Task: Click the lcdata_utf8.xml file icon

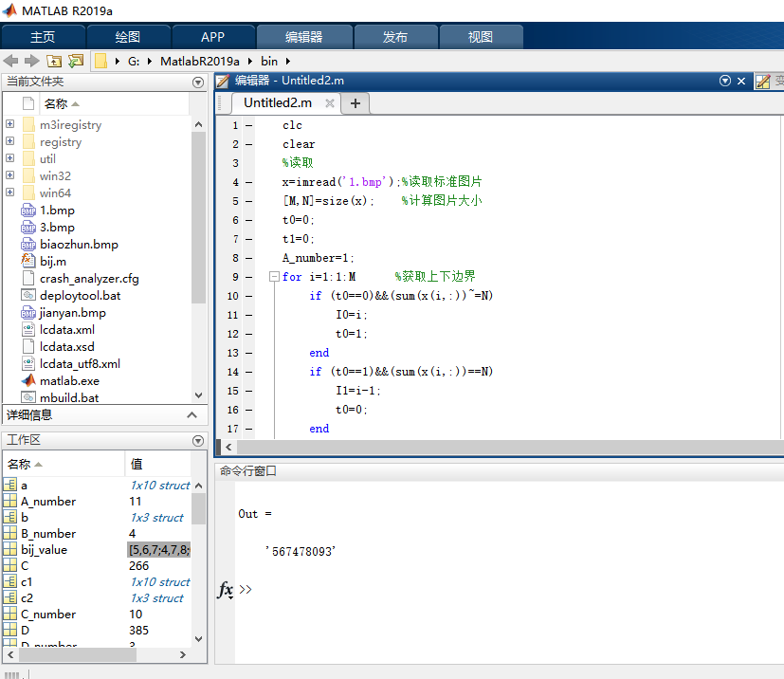Action: [x=28, y=363]
